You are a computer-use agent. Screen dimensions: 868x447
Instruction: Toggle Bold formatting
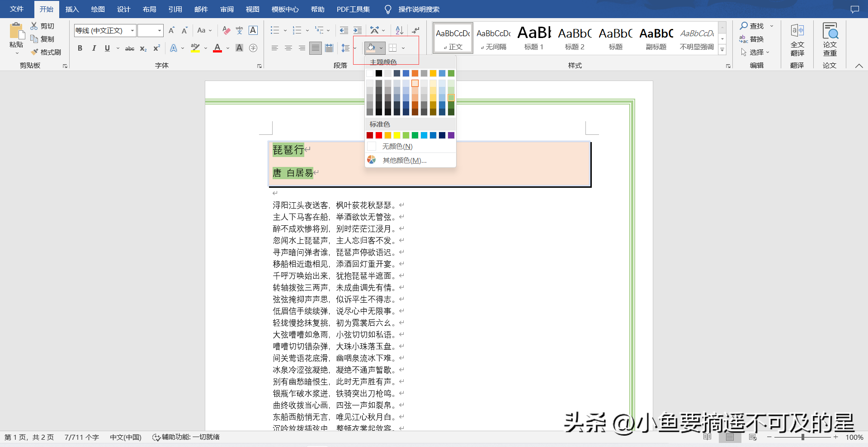pyautogui.click(x=80, y=48)
